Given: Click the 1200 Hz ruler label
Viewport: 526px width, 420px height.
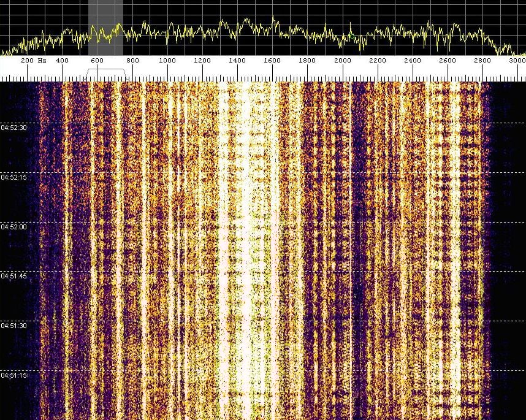Looking at the screenshot, I should (202, 60).
